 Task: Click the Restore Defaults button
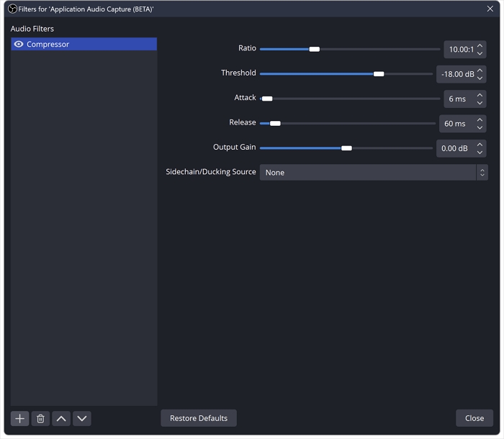click(x=199, y=418)
